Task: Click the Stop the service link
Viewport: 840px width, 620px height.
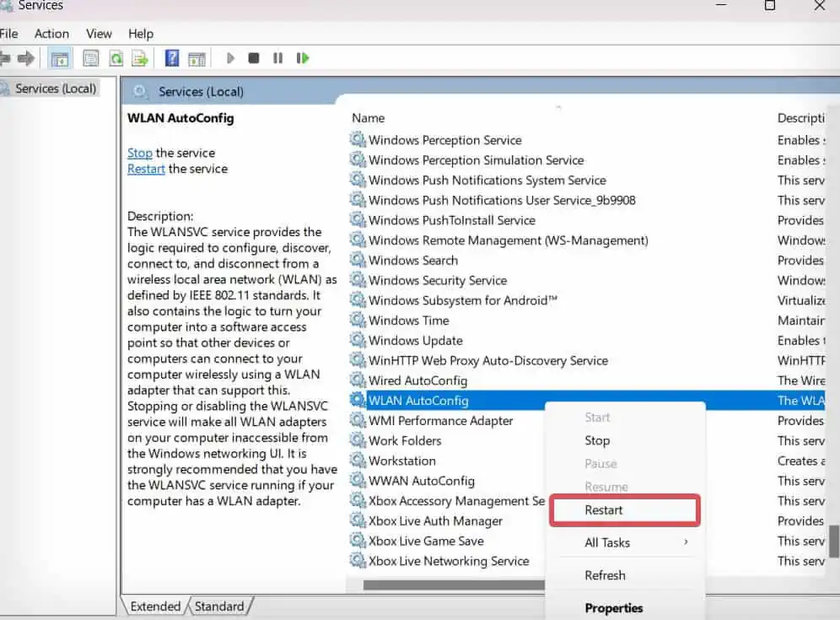Action: click(140, 153)
